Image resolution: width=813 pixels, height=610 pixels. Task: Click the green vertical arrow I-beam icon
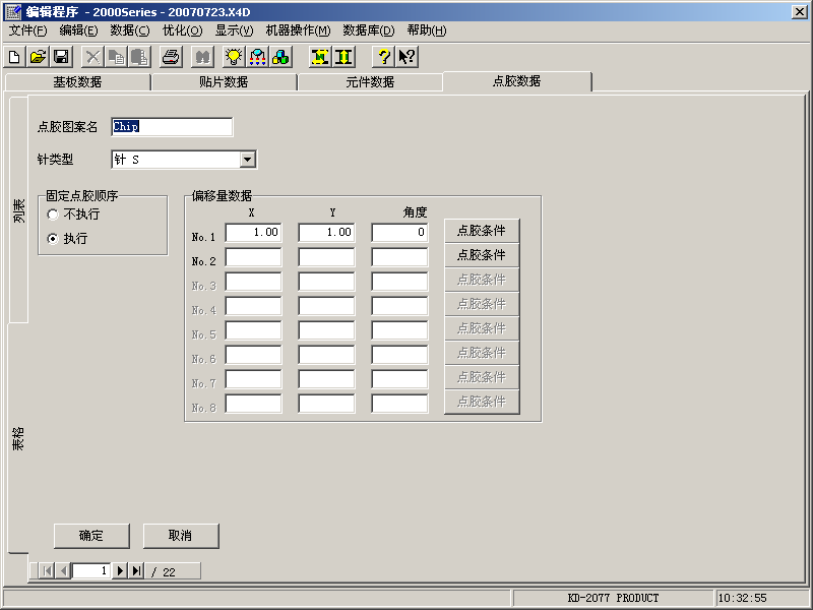[343, 57]
